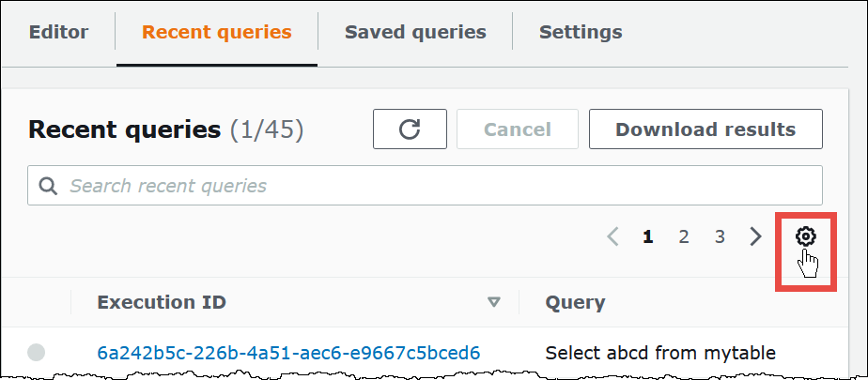Open table preferences gear icon
The image size is (868, 380).
pyautogui.click(x=806, y=236)
